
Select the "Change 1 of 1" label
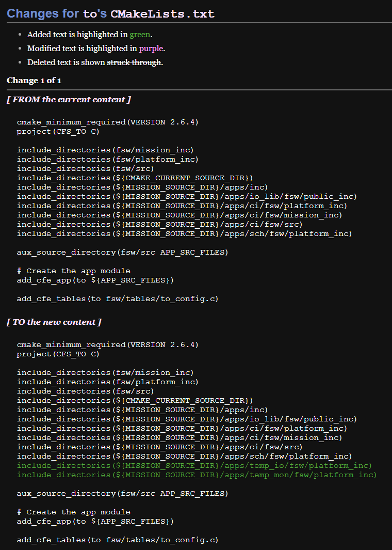[34, 81]
